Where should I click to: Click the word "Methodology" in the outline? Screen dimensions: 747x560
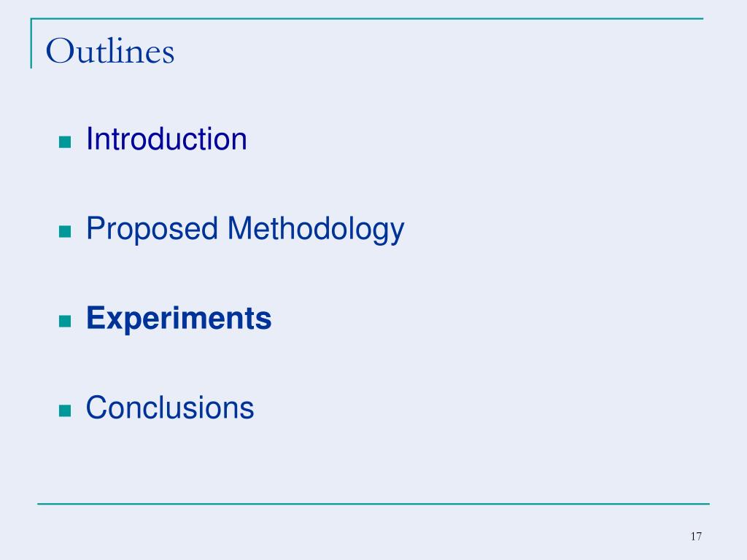pos(315,229)
